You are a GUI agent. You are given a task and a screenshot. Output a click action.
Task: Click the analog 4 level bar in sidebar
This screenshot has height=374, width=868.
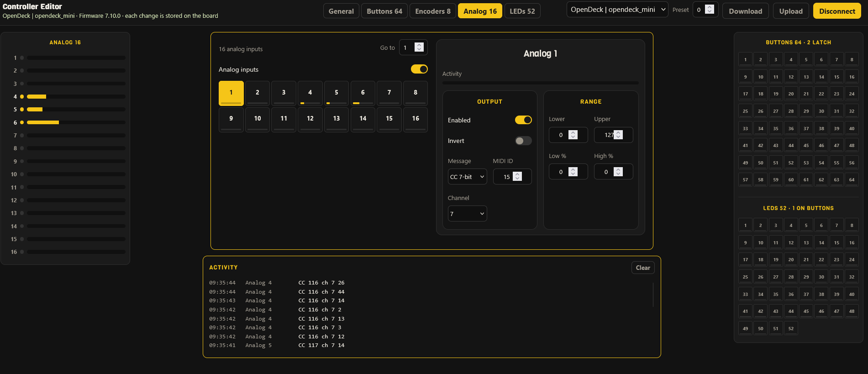click(x=76, y=96)
